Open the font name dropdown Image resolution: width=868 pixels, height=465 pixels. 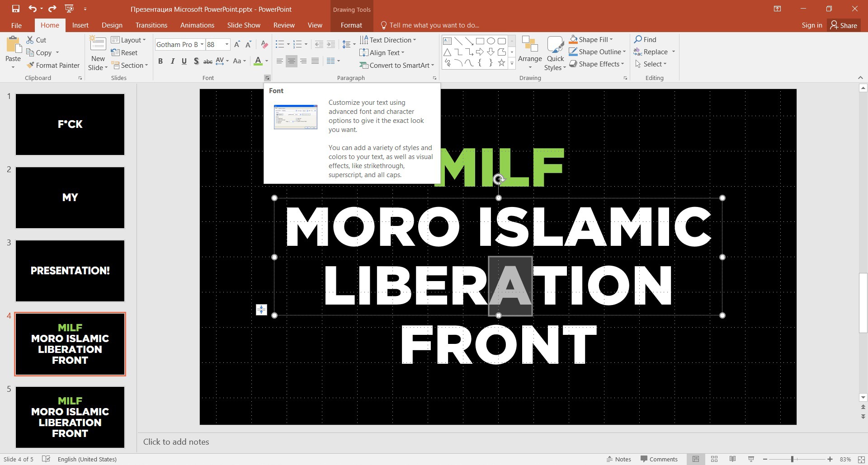(202, 44)
